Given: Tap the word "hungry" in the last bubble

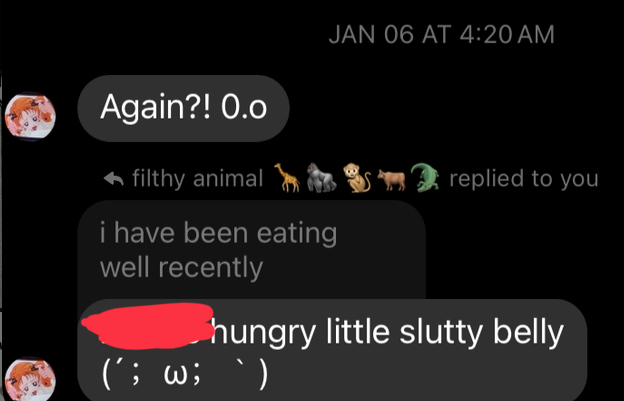Looking at the screenshot, I should (263, 333).
